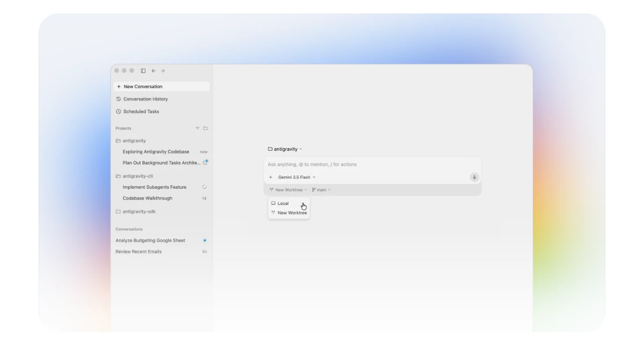Add a new project folder icon
The width and height of the screenshot is (644, 338).
click(206, 128)
